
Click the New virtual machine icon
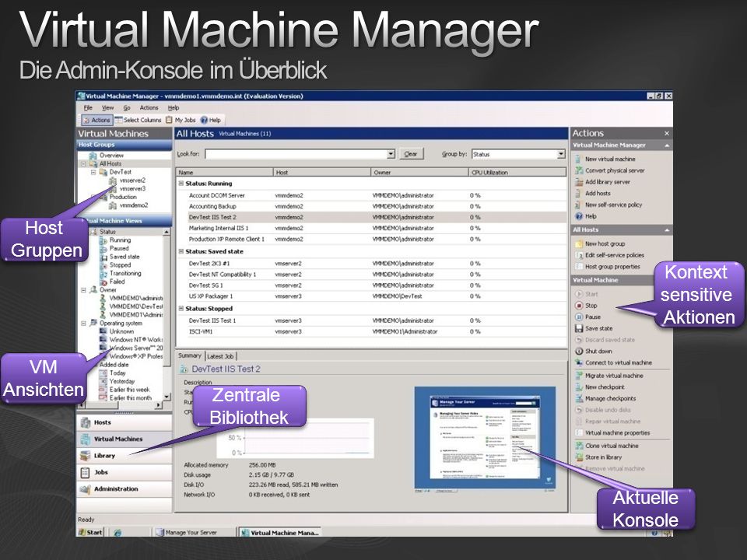pyautogui.click(x=579, y=159)
